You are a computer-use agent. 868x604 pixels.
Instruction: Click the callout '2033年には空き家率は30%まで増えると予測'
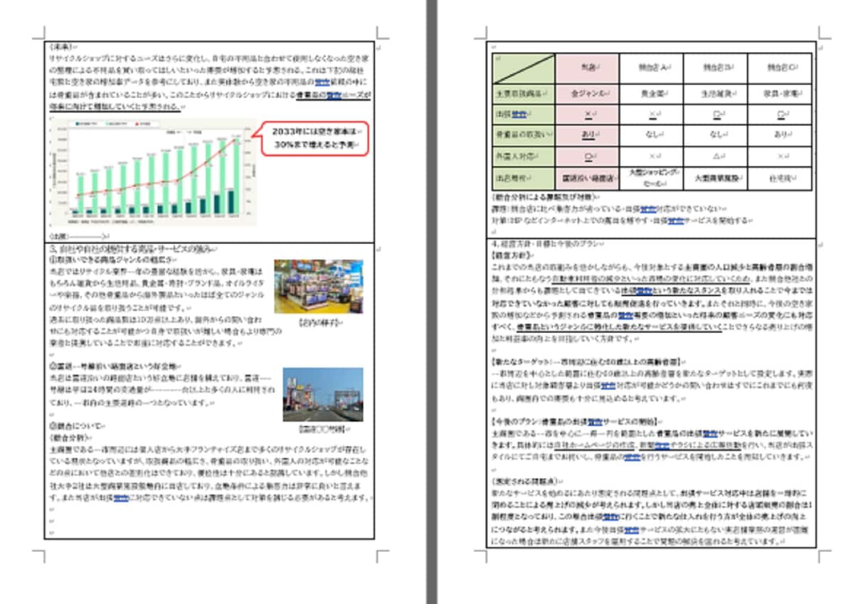pos(316,139)
